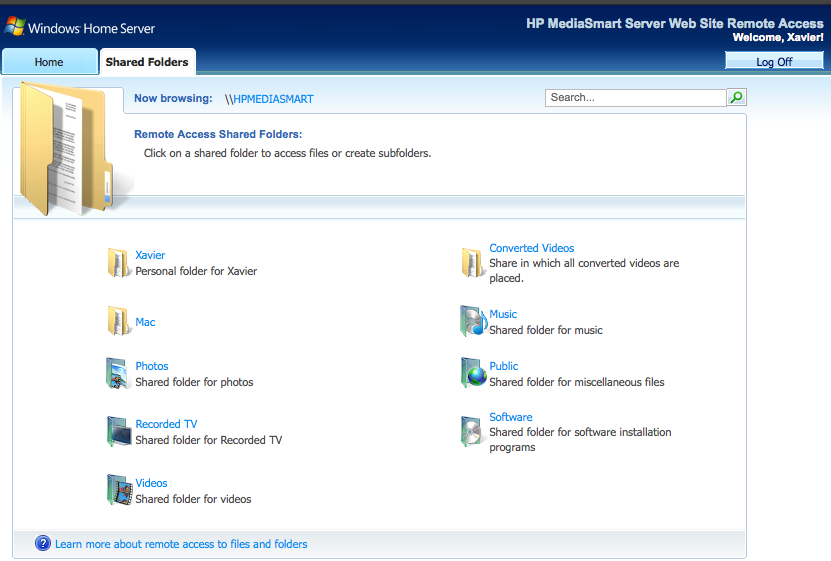831x561 pixels.
Task: Click the 'Shared folder for music' description
Action: (546, 330)
